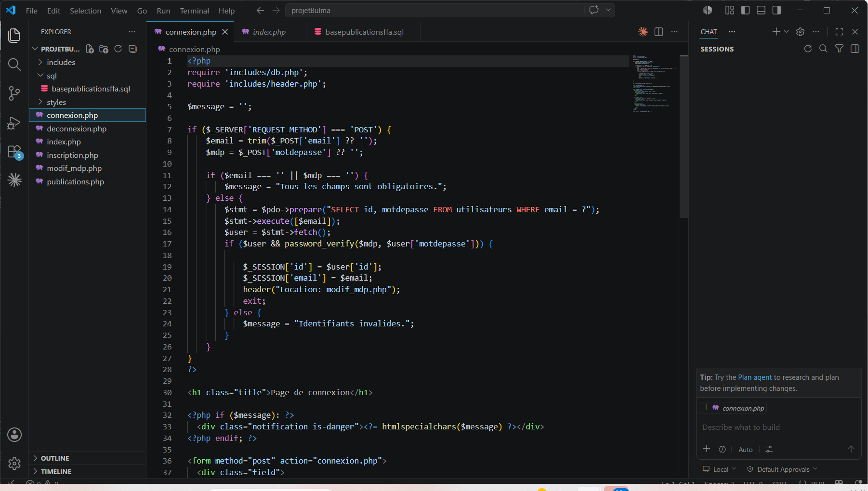868x491 pixels.
Task: Filter the chat sessions
Action: tap(839, 49)
